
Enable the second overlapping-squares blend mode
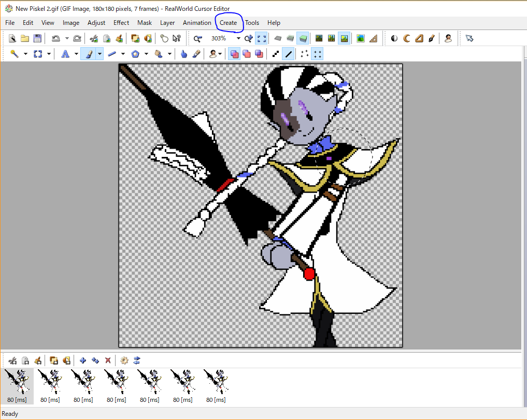coord(247,54)
